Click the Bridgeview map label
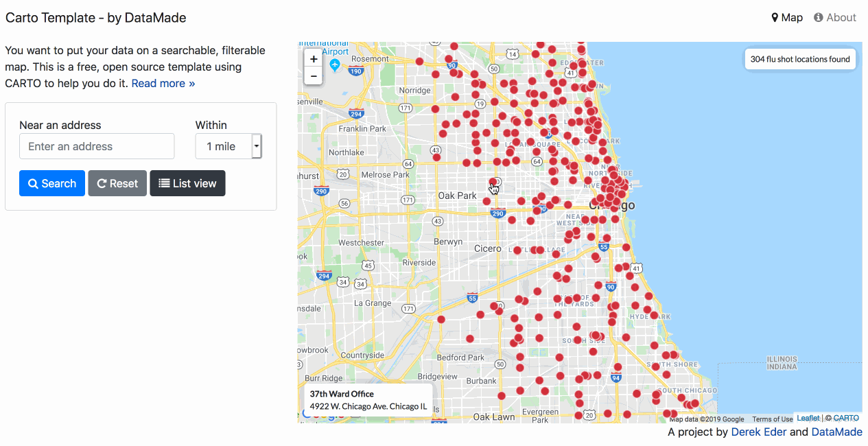 (437, 377)
